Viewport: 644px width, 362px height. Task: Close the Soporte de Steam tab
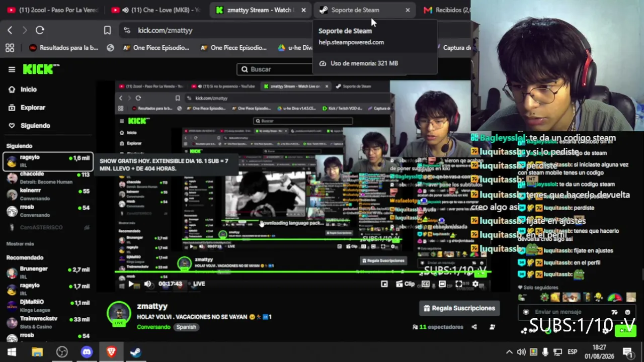408,10
